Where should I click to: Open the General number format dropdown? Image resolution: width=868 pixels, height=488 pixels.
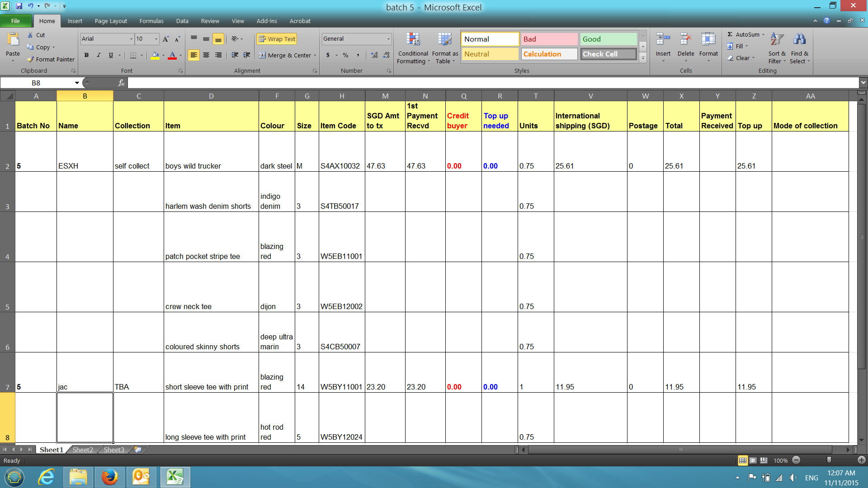click(388, 39)
